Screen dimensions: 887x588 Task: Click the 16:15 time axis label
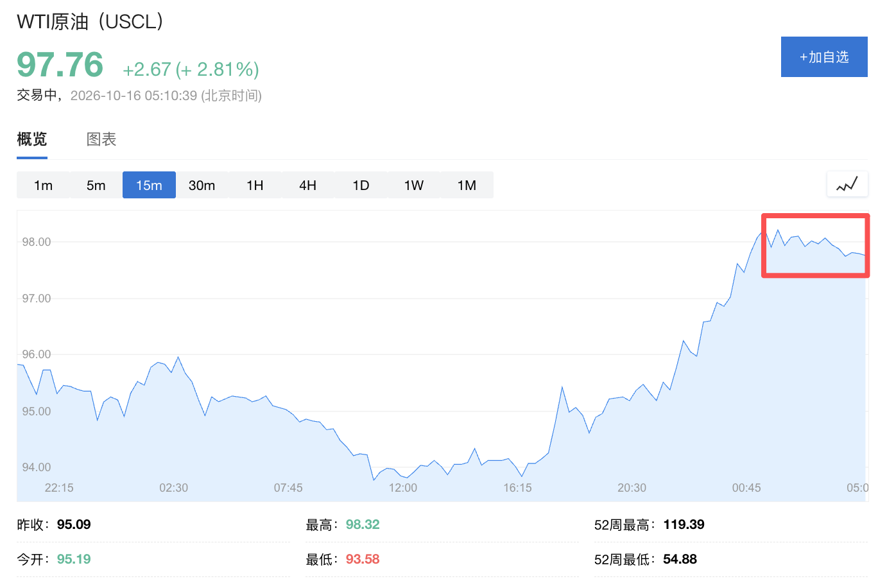517,488
